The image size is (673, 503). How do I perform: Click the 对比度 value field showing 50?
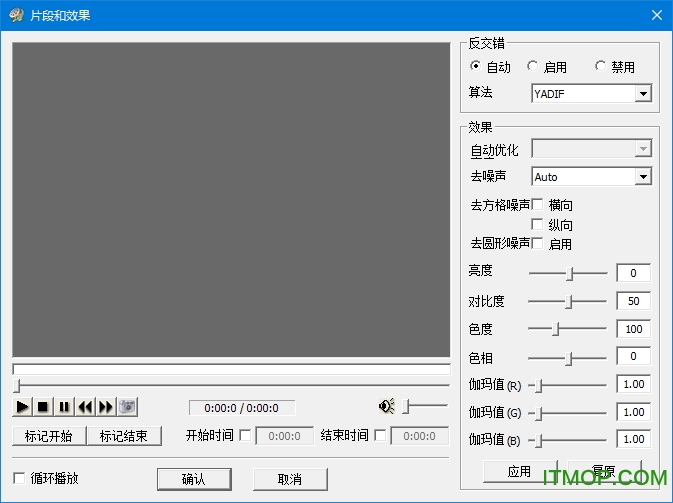[634, 301]
